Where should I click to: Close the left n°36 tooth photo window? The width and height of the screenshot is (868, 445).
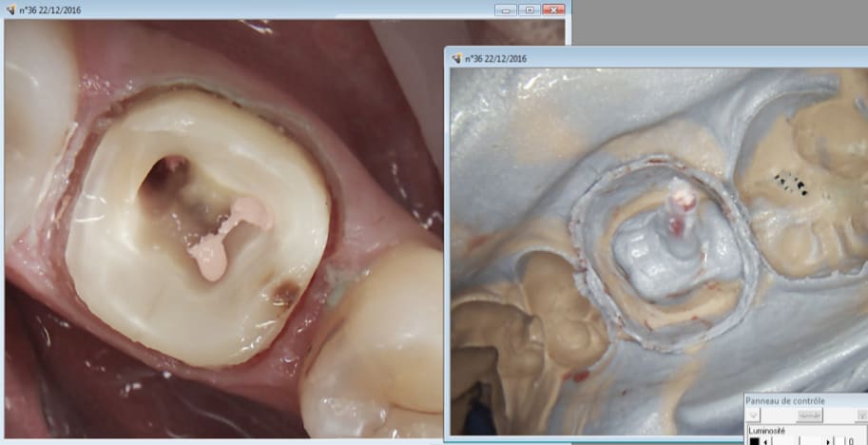tap(551, 10)
